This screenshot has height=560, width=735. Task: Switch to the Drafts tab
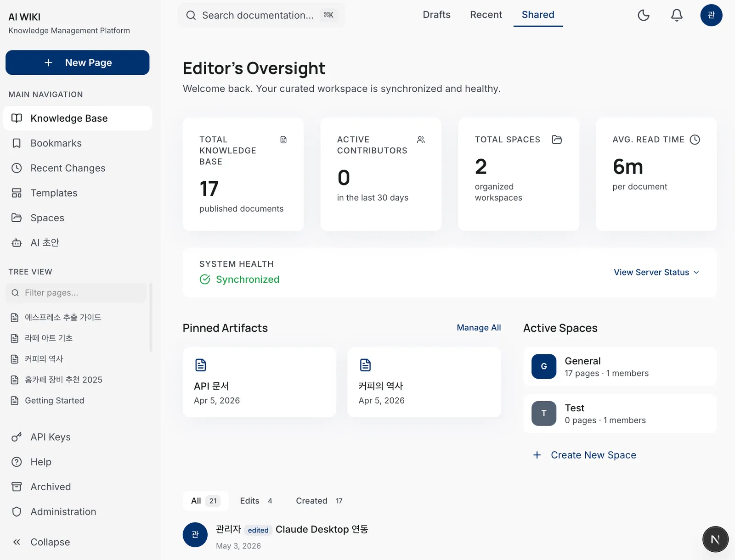(436, 15)
